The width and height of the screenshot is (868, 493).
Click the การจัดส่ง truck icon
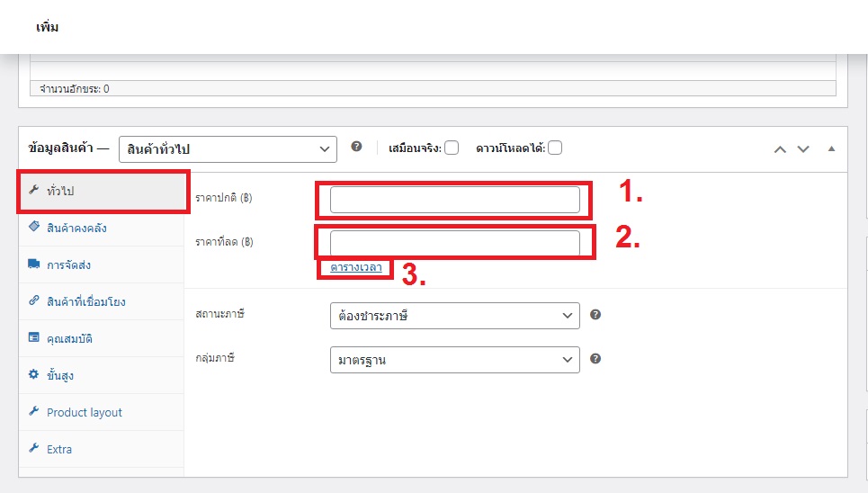[x=34, y=264]
